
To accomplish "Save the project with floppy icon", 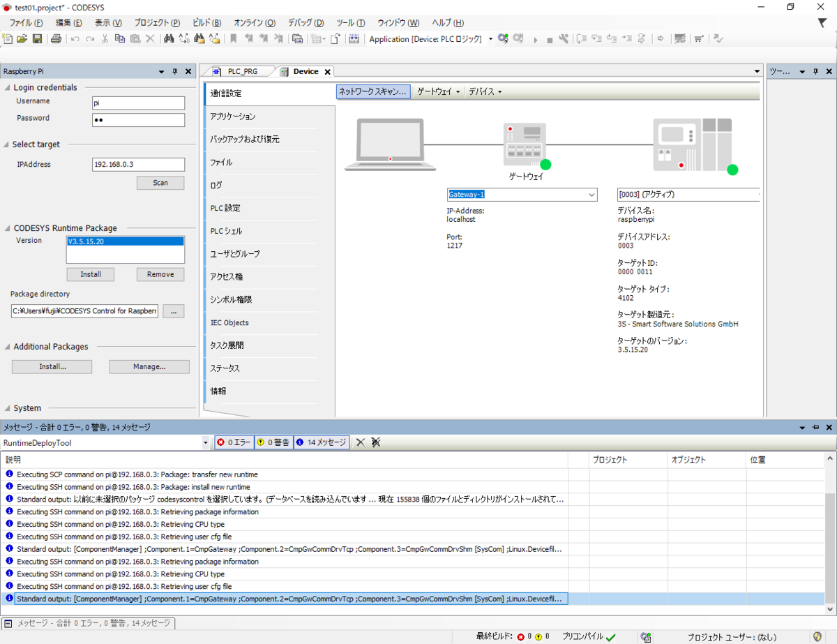I will point(37,39).
